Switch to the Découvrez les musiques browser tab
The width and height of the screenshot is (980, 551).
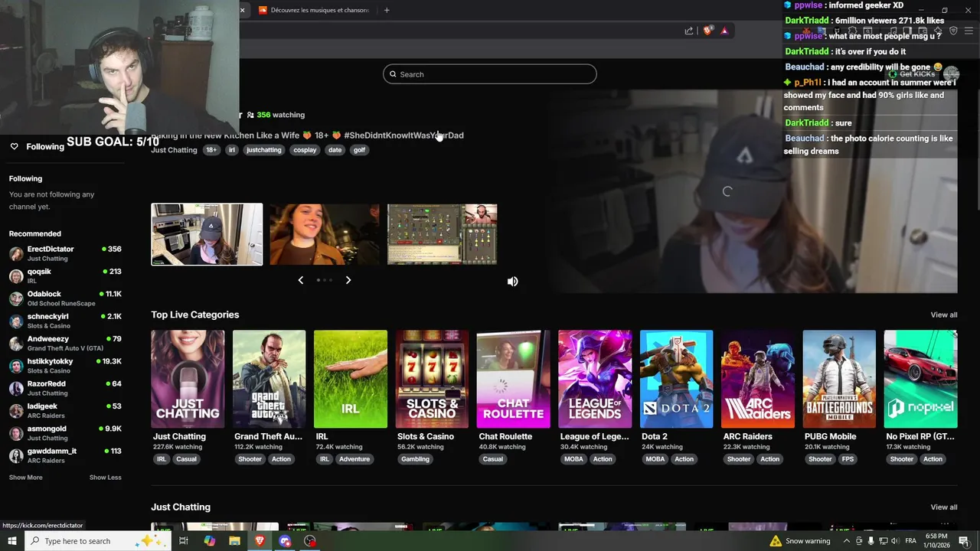click(x=314, y=10)
